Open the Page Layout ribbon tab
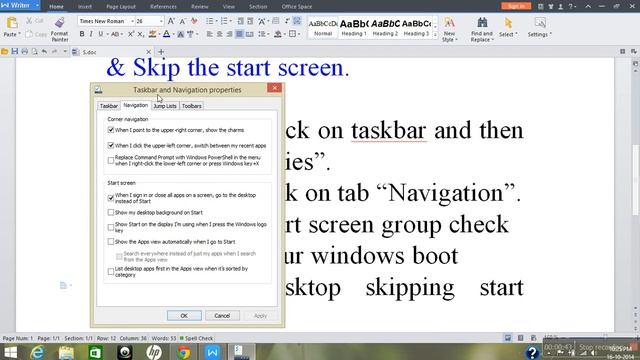The height and width of the screenshot is (360, 640). pos(121,7)
